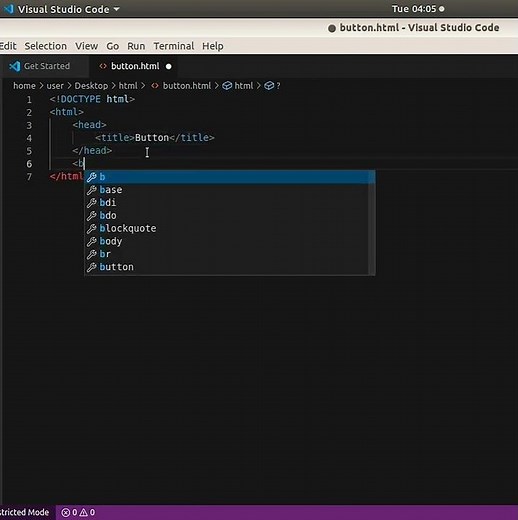Screen dimensions: 518x520
Task: Click the Visual Studio Code logo in top bar
Action: pyautogui.click(x=8, y=9)
